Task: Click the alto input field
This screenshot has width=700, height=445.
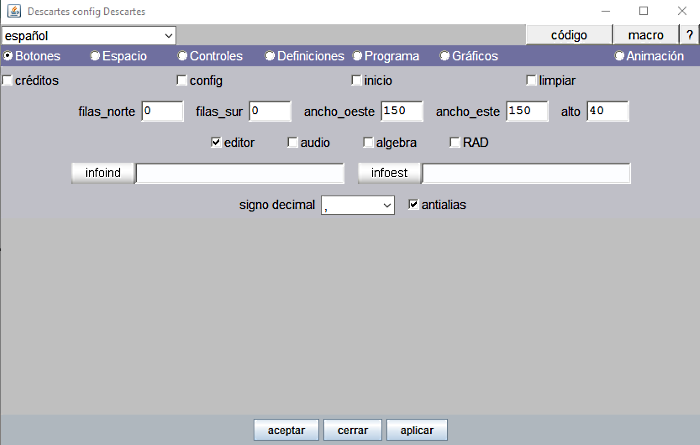Action: (608, 111)
